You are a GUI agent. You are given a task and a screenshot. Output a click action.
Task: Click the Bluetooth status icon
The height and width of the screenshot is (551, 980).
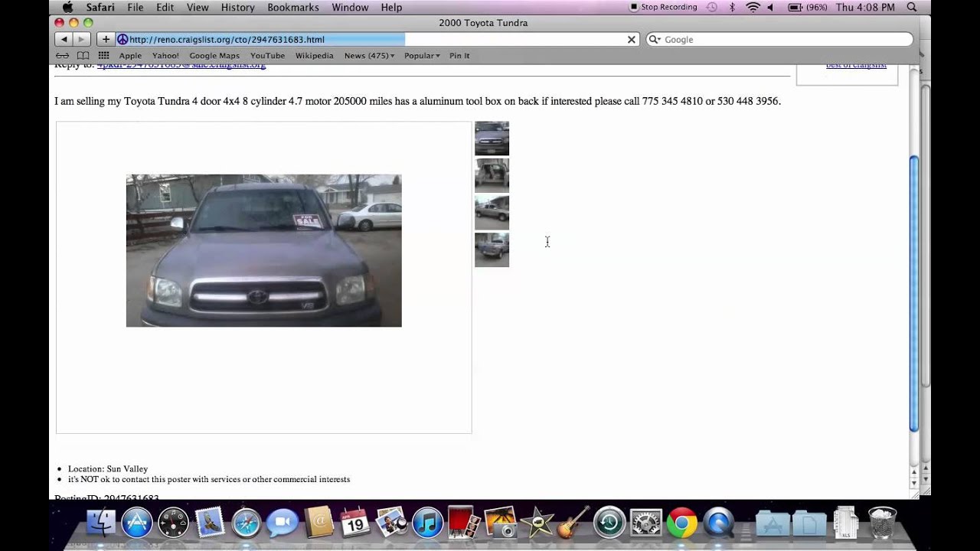(x=732, y=7)
